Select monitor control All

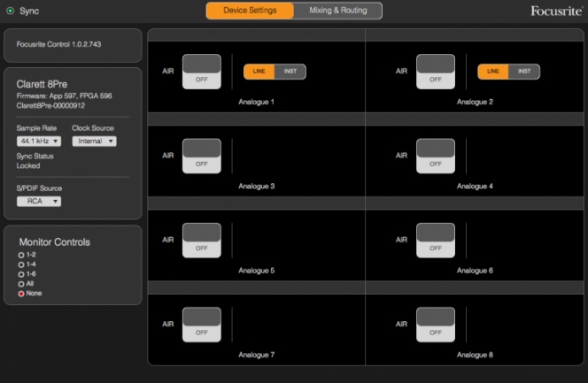point(21,284)
